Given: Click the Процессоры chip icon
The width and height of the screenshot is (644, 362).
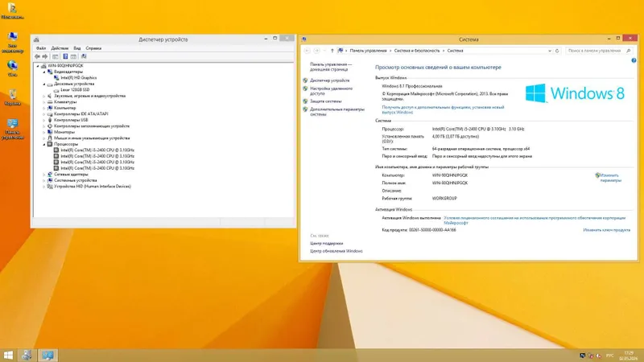Looking at the screenshot, I should pos(50,144).
